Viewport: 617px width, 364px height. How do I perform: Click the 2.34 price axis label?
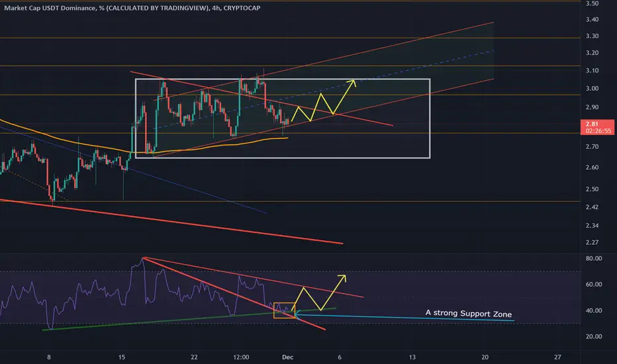click(593, 226)
